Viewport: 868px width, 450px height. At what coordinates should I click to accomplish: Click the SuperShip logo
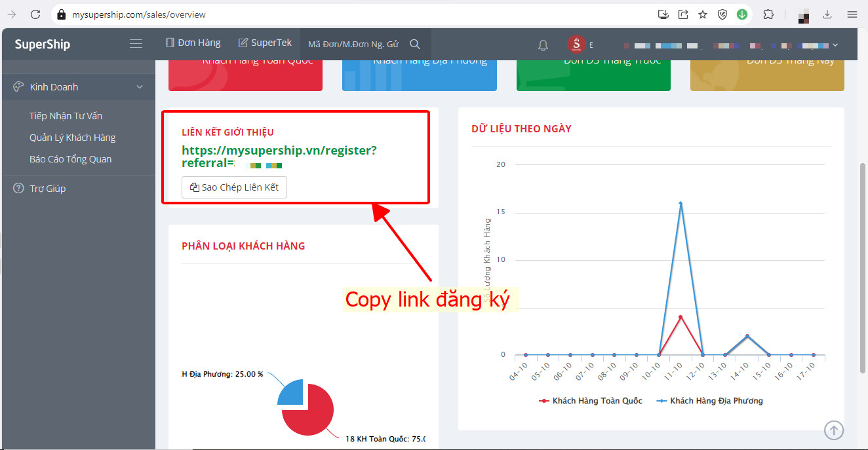point(43,45)
